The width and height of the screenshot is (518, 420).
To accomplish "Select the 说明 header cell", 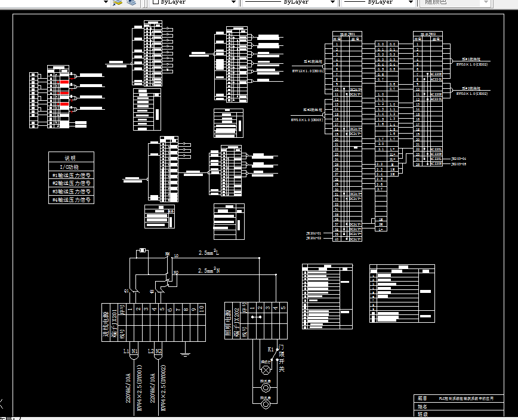I will [71, 157].
